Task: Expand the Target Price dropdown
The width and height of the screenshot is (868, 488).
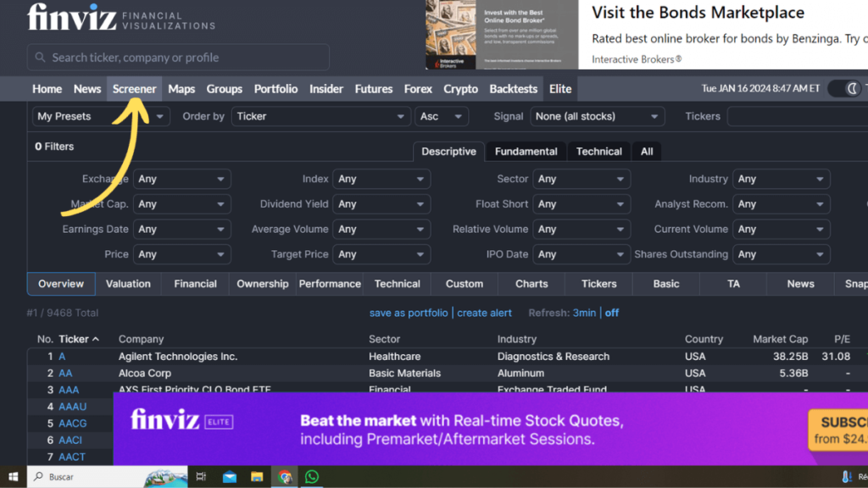Action: (x=381, y=254)
